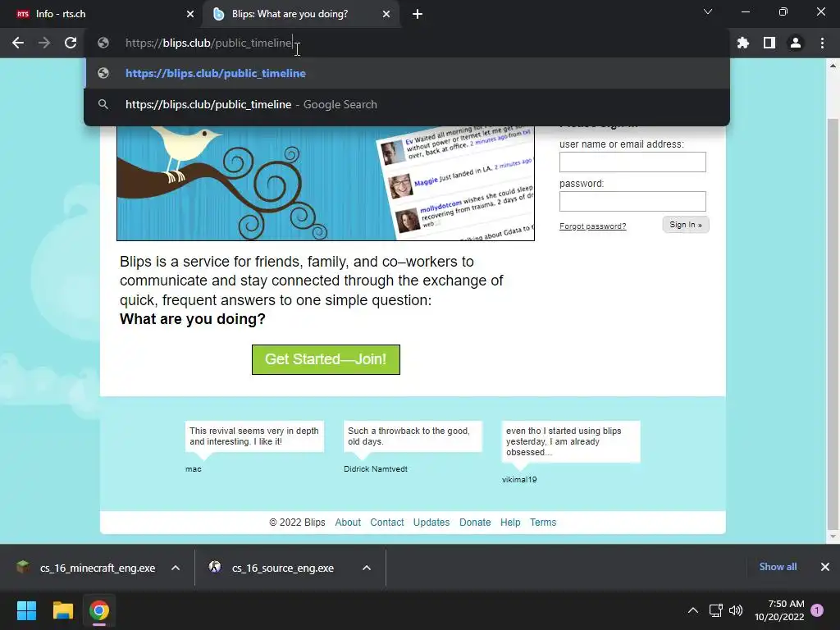Open the About footer link
840x630 pixels.
[348, 523]
